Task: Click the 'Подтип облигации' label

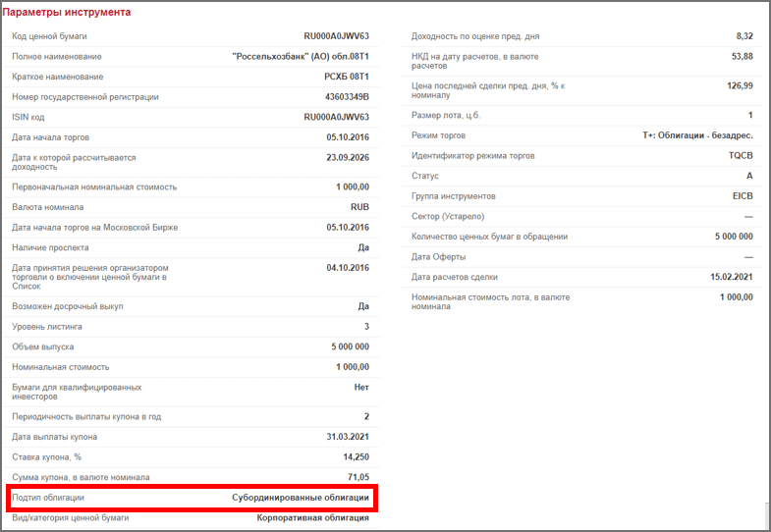Action: pyautogui.click(x=48, y=498)
